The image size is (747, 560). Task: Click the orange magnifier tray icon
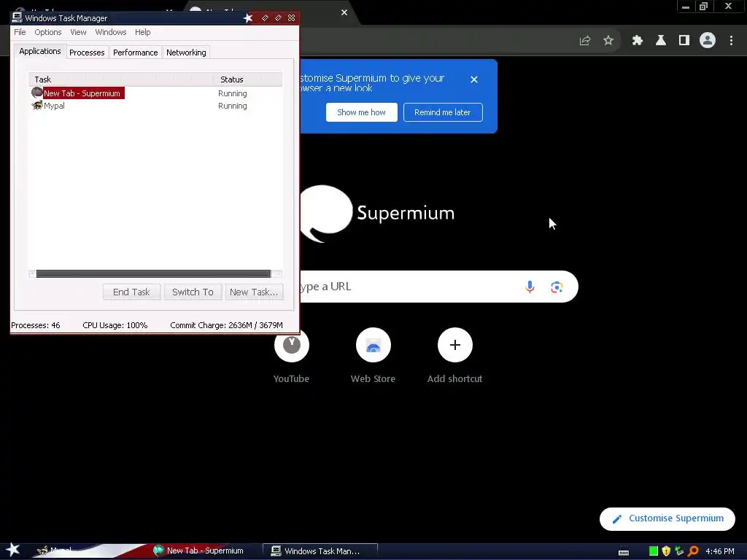[693, 551]
